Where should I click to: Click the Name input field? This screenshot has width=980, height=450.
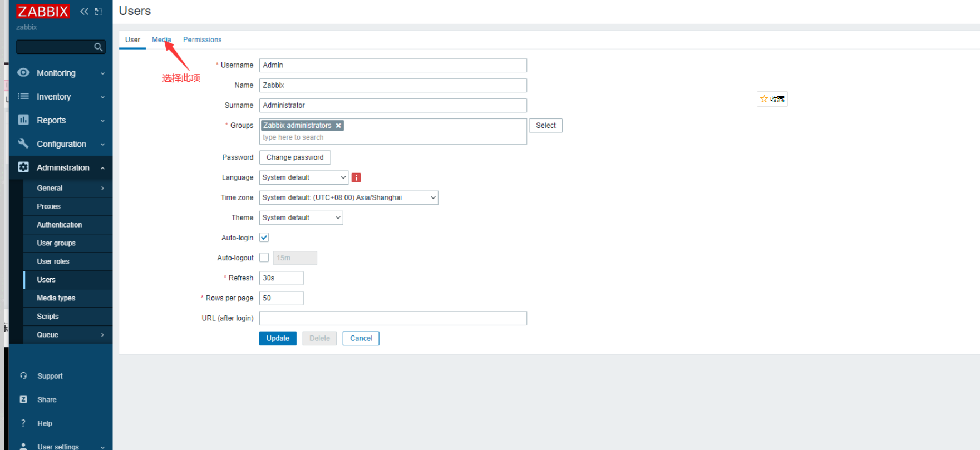[x=393, y=85]
